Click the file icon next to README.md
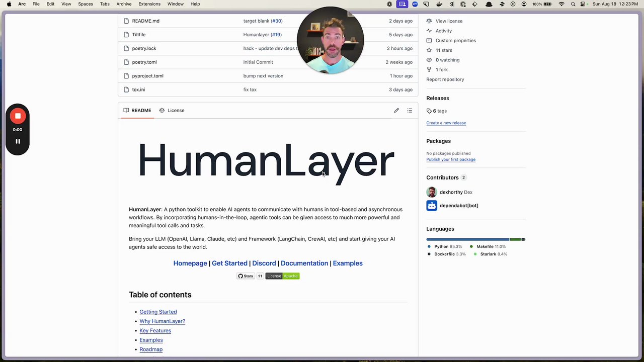 point(127,21)
